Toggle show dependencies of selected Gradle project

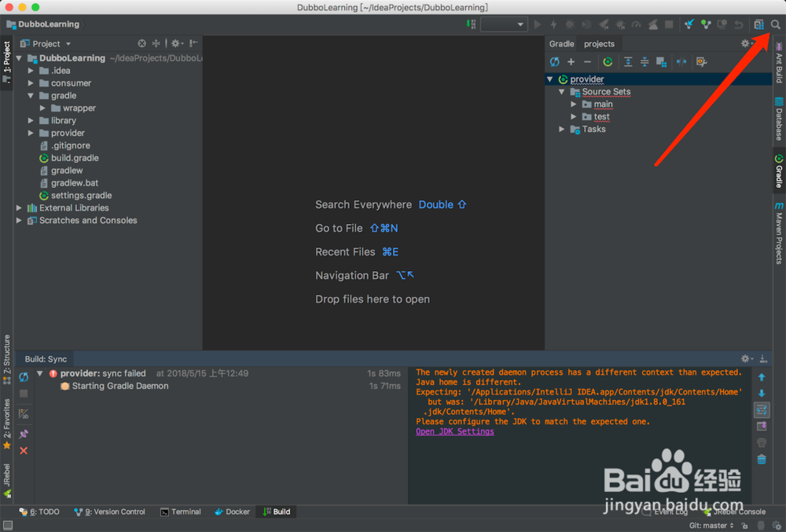[661, 61]
